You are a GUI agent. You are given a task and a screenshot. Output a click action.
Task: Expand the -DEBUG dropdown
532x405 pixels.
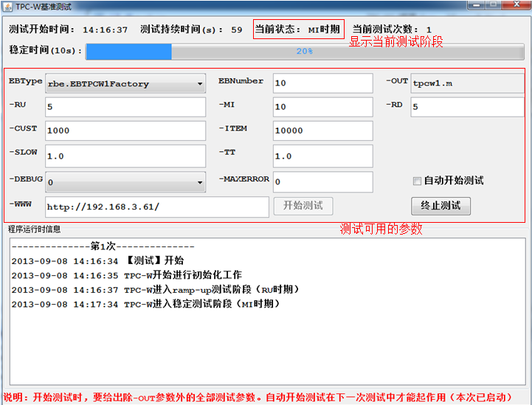125,181
